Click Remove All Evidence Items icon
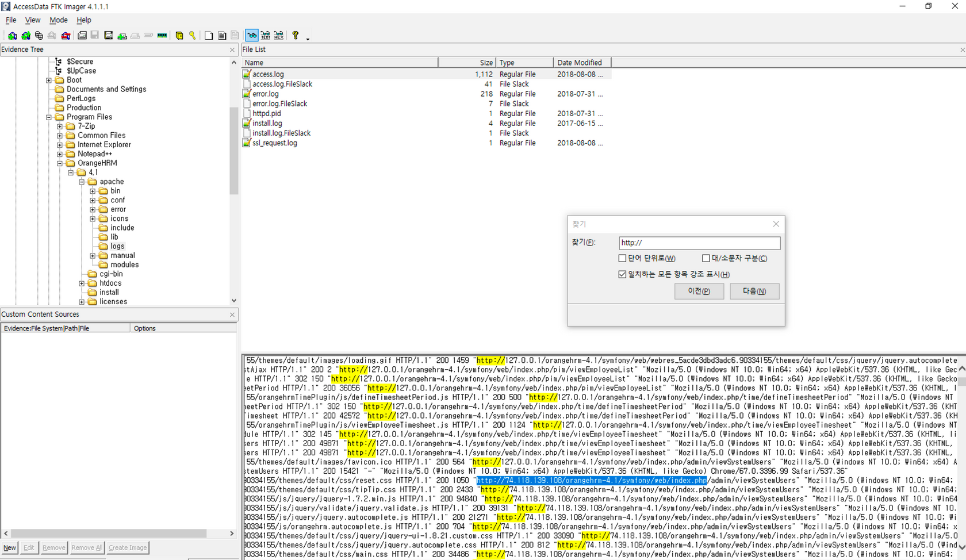 [x=66, y=36]
